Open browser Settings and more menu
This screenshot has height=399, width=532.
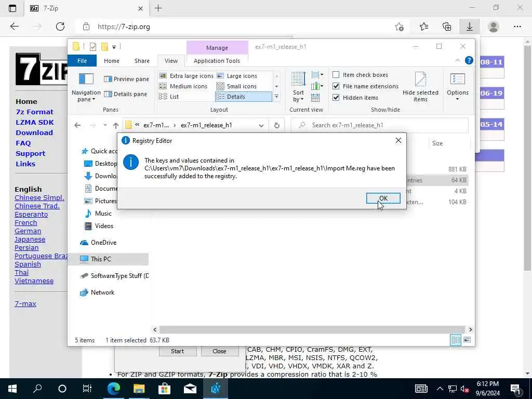(x=517, y=26)
